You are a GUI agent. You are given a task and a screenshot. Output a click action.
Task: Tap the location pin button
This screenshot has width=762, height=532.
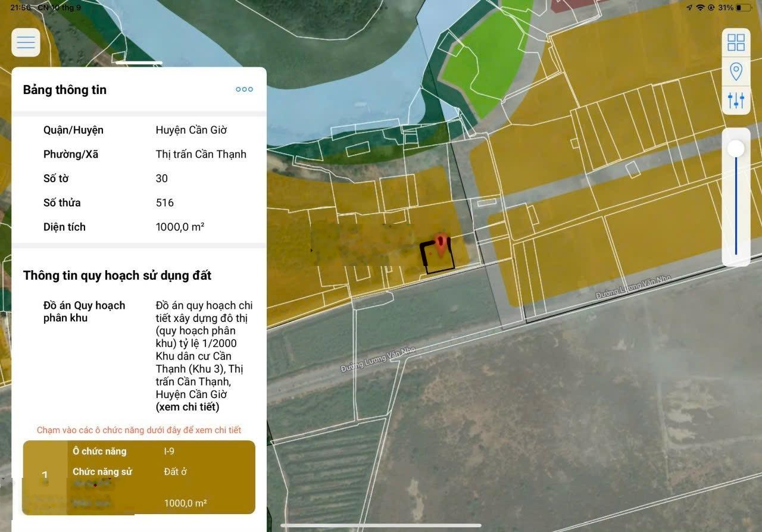point(736,72)
